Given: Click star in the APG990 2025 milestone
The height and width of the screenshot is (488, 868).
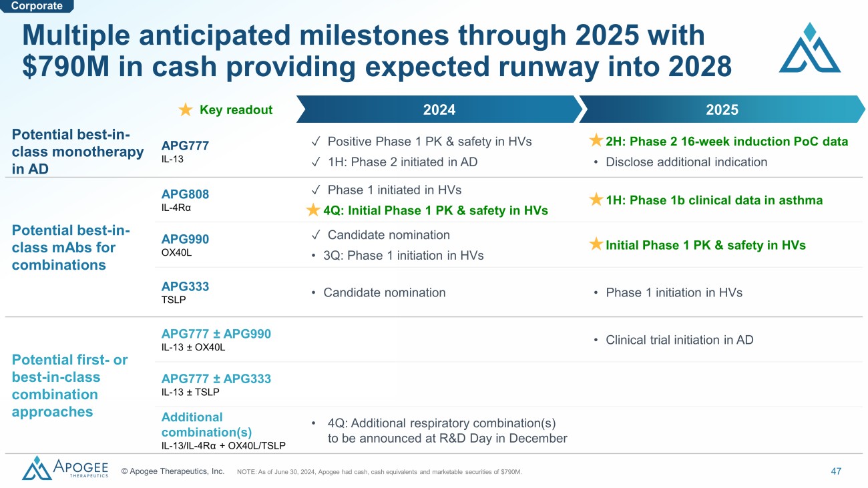Looking at the screenshot, I should [x=596, y=245].
